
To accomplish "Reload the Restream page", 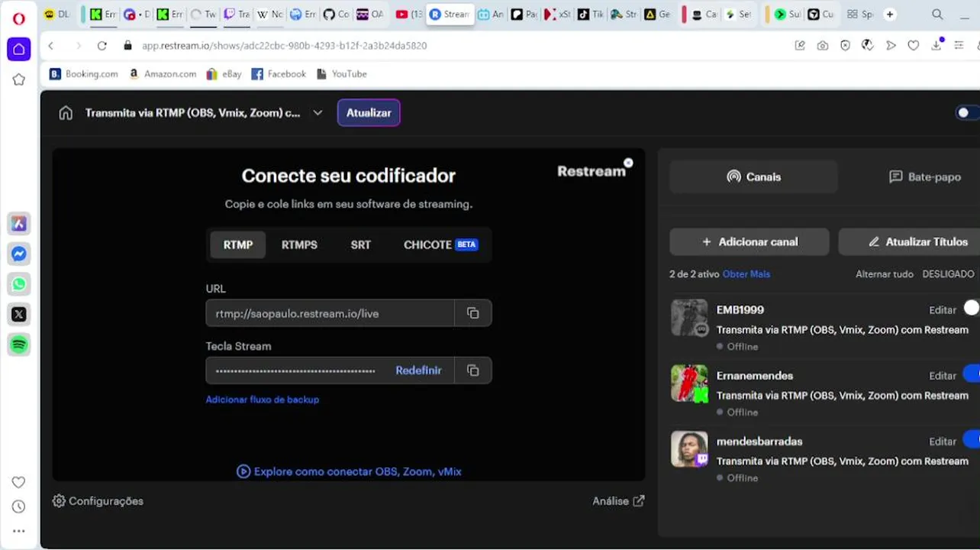I will click(x=102, y=46).
